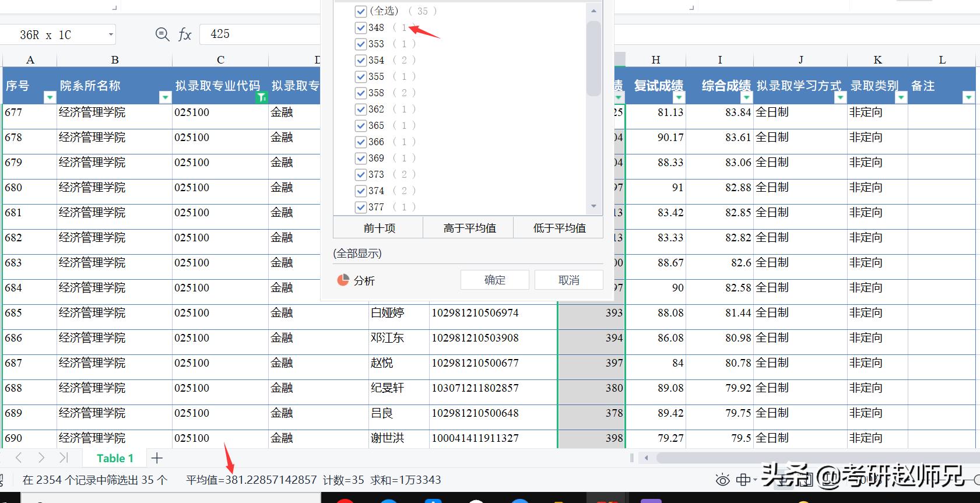Click the 低于平均值 filter button
Image resolution: width=980 pixels, height=503 pixels.
click(559, 228)
